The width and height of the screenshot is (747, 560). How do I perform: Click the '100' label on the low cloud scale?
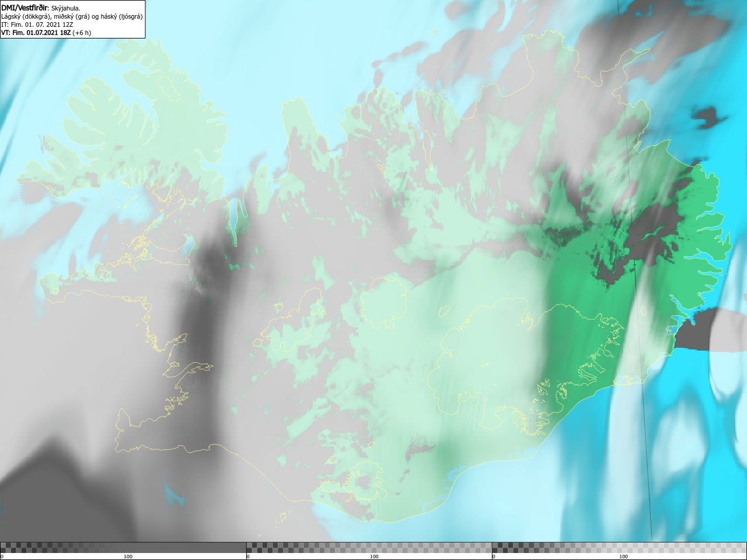pos(128,556)
